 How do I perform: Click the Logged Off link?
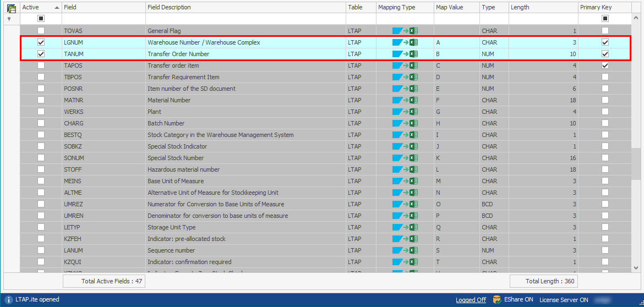point(471,300)
